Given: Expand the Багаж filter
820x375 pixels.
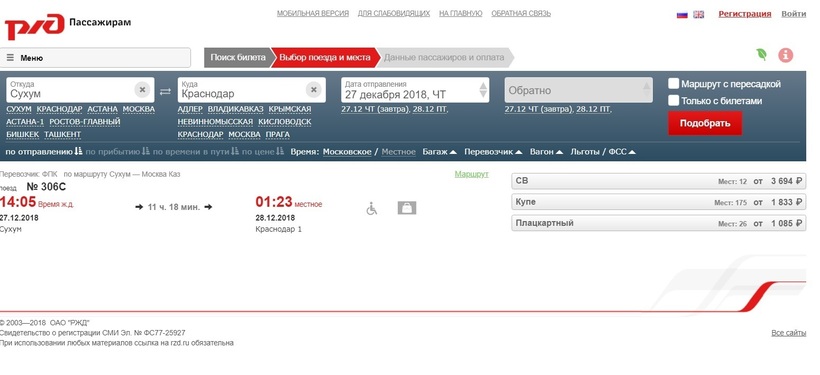Looking at the screenshot, I should pos(439,152).
